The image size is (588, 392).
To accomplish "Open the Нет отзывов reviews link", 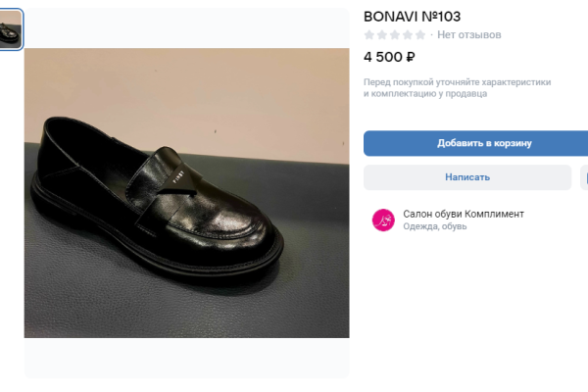I will [x=468, y=35].
